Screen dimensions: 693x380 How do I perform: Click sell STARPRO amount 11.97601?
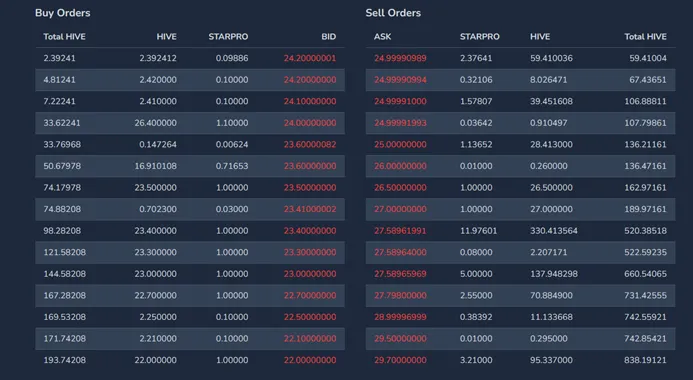[478, 231]
